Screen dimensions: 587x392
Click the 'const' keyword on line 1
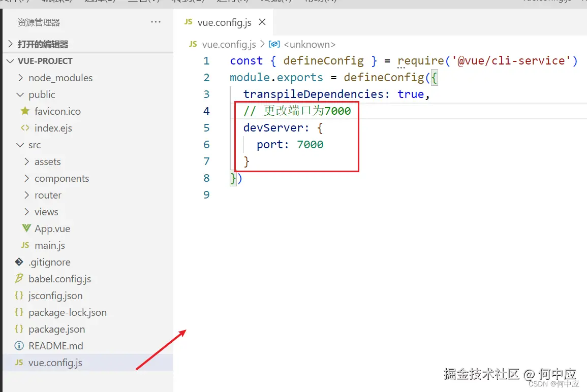pyautogui.click(x=246, y=60)
